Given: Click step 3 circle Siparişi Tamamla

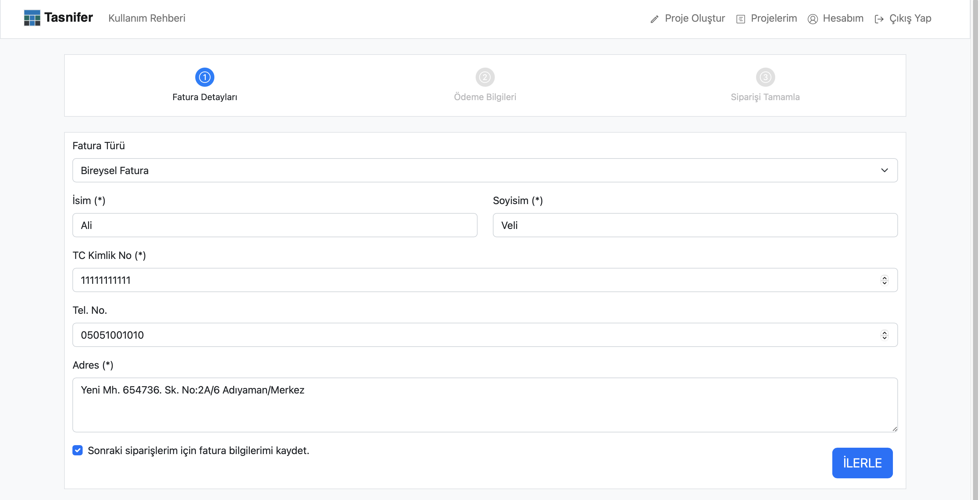Looking at the screenshot, I should point(765,77).
